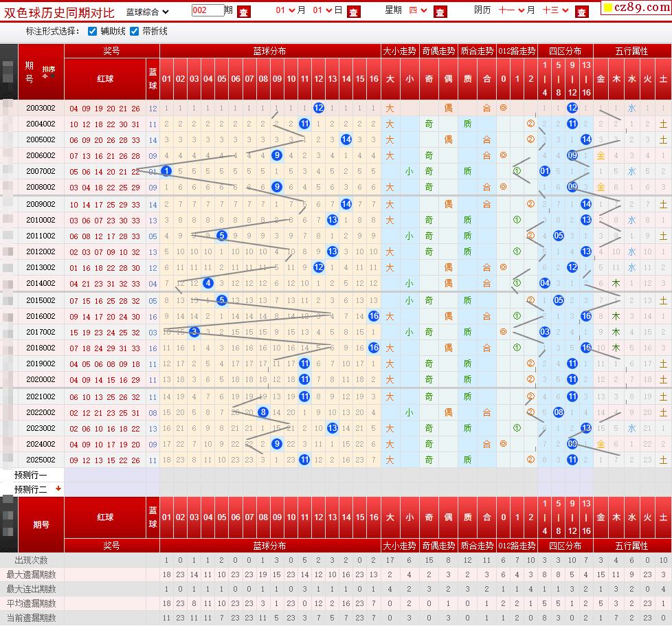Click 四区分布 ball 05 in row 2011002
The width and height of the screenshot is (672, 626).
(x=559, y=236)
